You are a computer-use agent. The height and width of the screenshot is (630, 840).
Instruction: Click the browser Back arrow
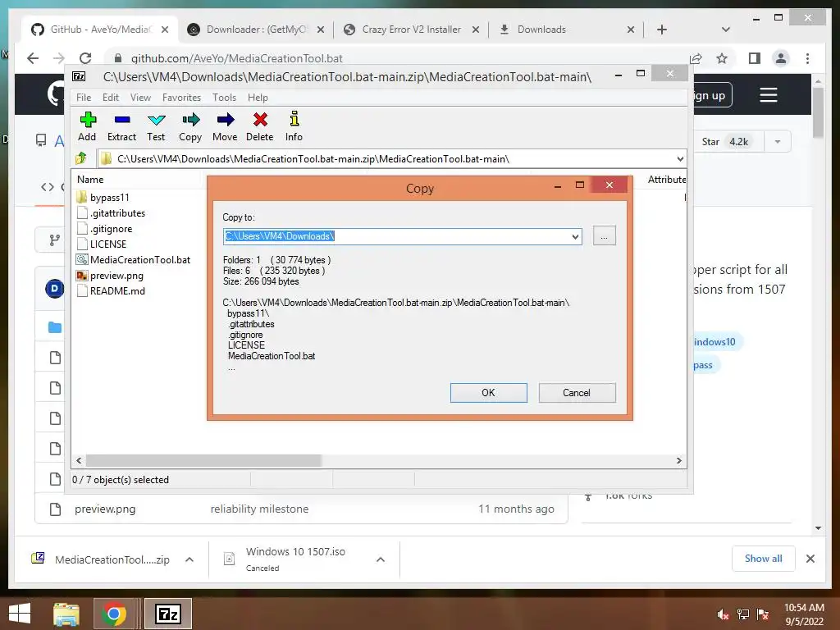[33, 58]
